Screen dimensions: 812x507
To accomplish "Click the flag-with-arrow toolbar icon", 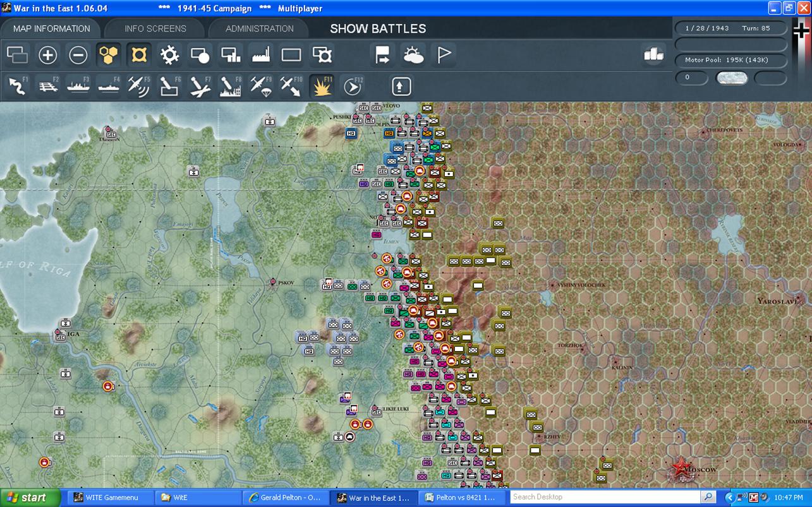I will pos(383,56).
